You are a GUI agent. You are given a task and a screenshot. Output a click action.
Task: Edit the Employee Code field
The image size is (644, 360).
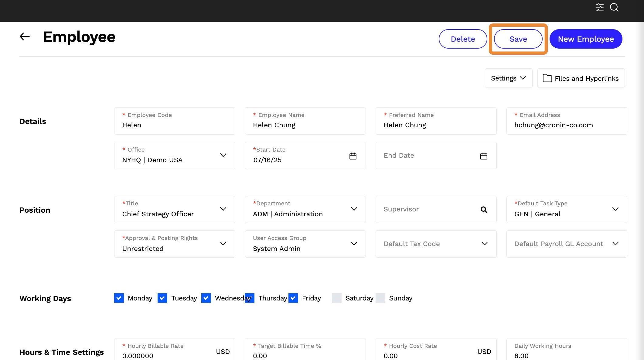[175, 121]
